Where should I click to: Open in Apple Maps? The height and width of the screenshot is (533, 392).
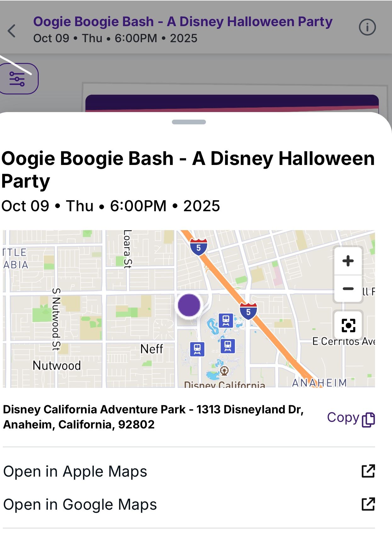coord(75,471)
